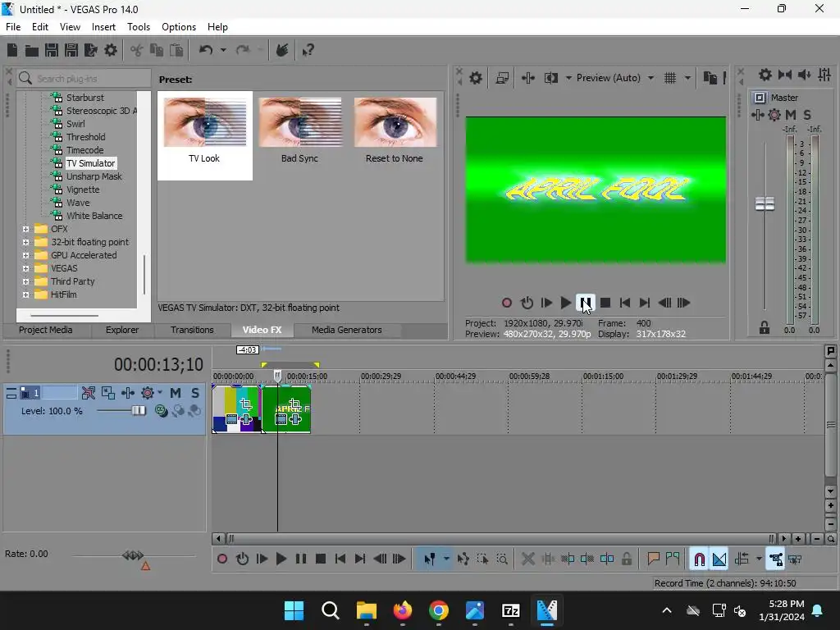Open Firefox from the Windows taskbar
Screen dimensions: 840x630
[x=403, y=610]
